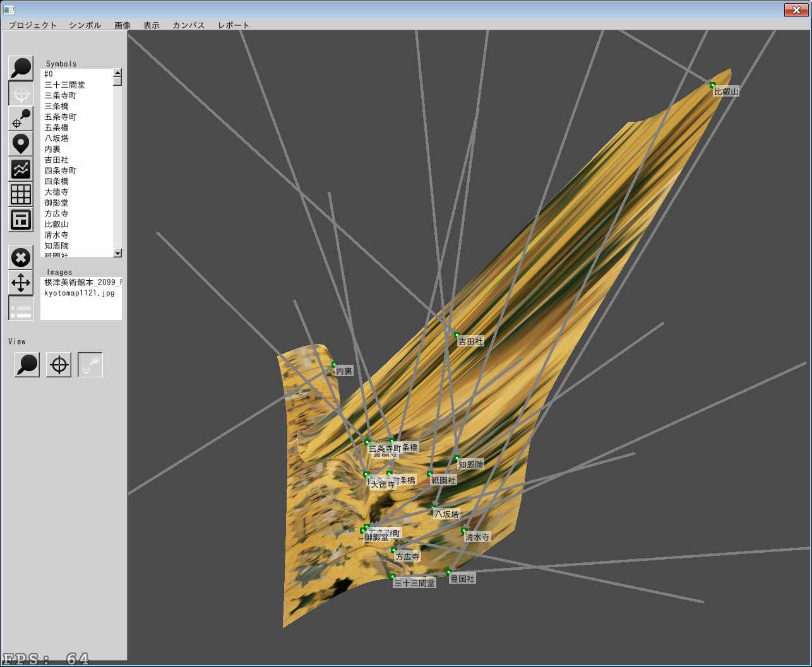This screenshot has width=812, height=667.
Task: Select 八坂塔 in Symbols list
Action: [77, 138]
